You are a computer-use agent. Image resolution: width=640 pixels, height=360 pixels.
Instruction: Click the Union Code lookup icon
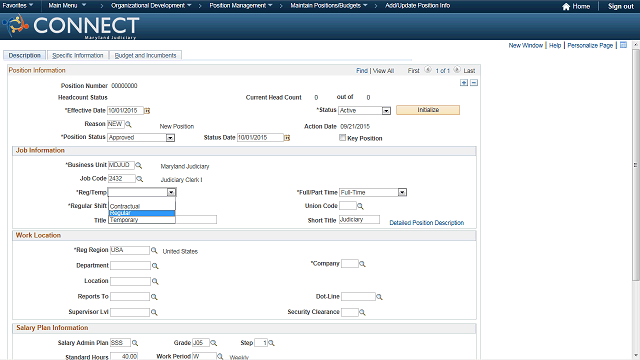click(360, 206)
